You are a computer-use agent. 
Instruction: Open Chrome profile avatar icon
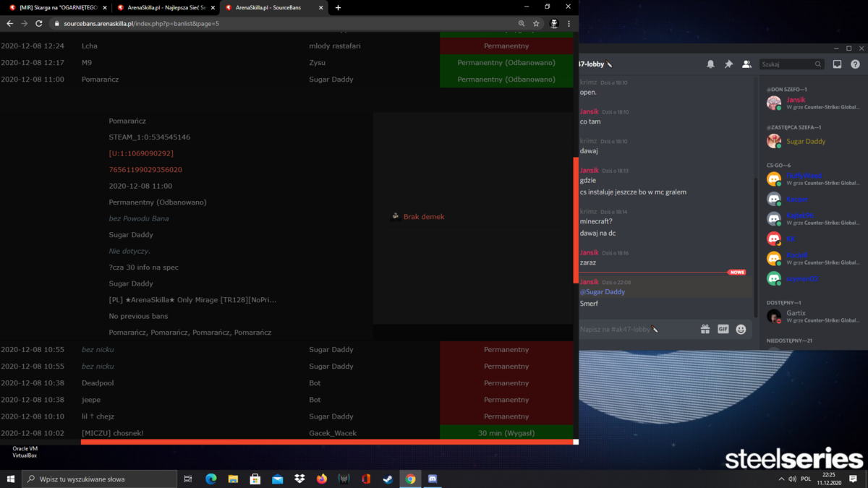coord(554,23)
